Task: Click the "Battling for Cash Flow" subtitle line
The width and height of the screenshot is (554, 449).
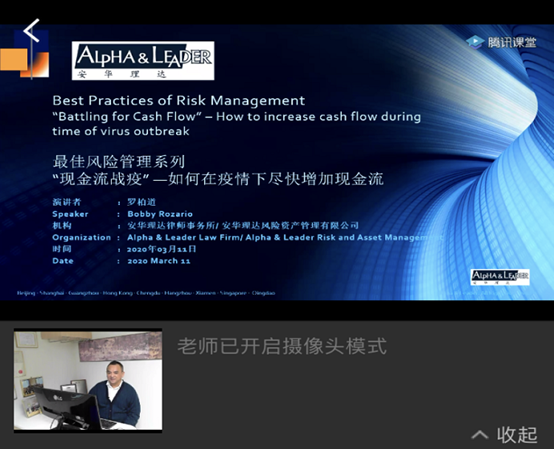Action: (x=236, y=117)
